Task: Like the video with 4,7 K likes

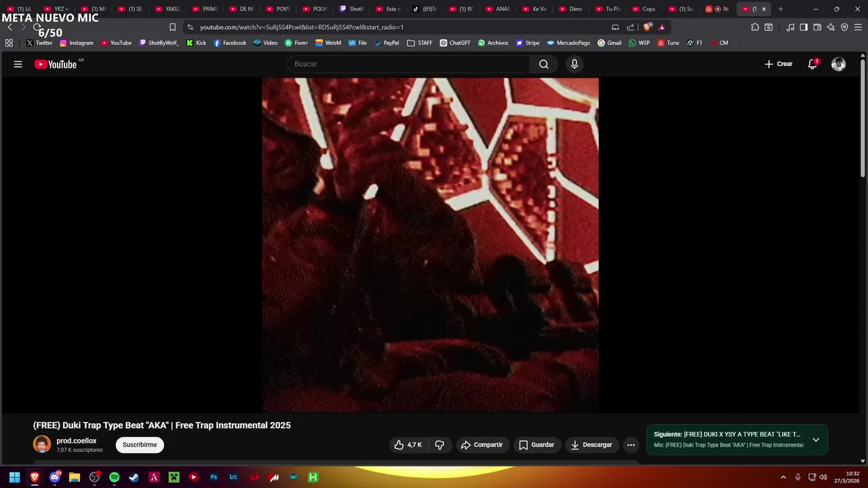Action: click(x=408, y=445)
